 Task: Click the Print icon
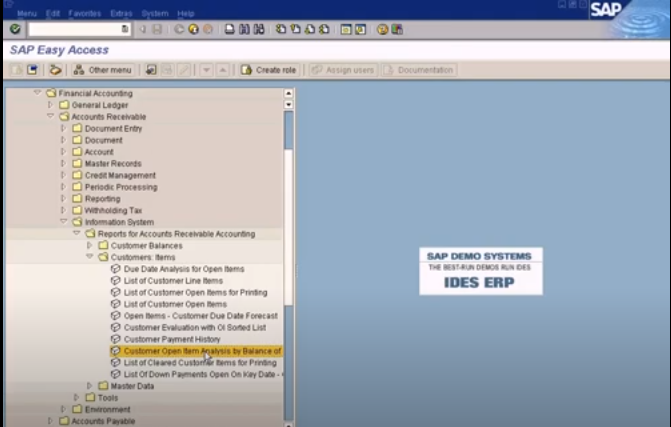(x=230, y=29)
